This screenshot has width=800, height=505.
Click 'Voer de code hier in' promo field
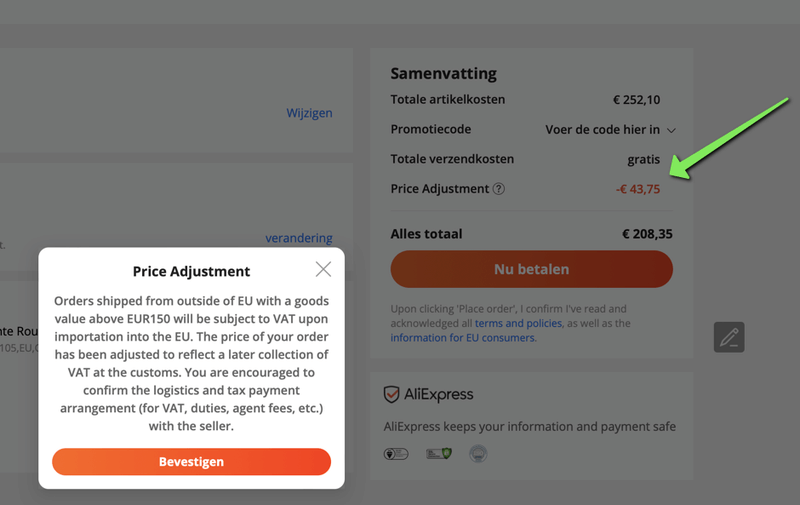tap(602, 129)
